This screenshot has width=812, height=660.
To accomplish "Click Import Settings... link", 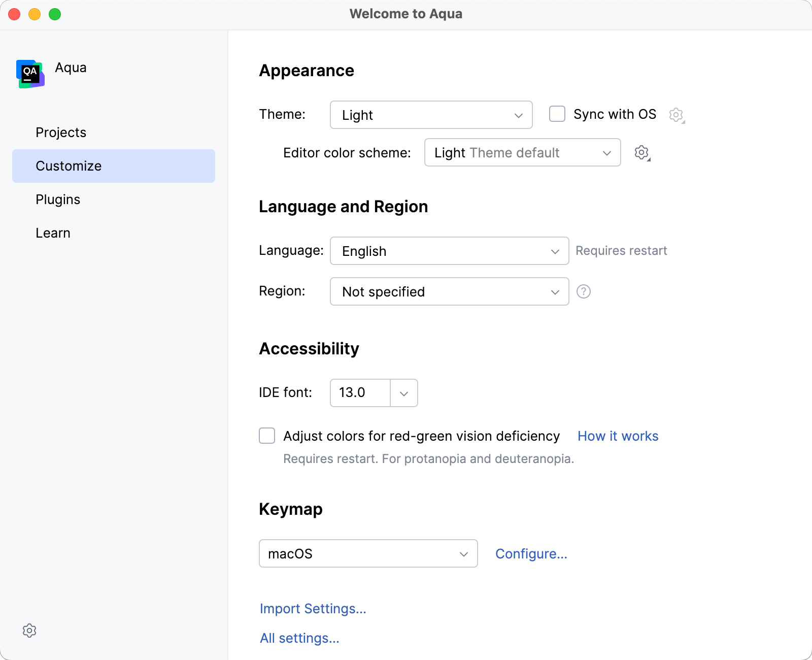I will 313,609.
